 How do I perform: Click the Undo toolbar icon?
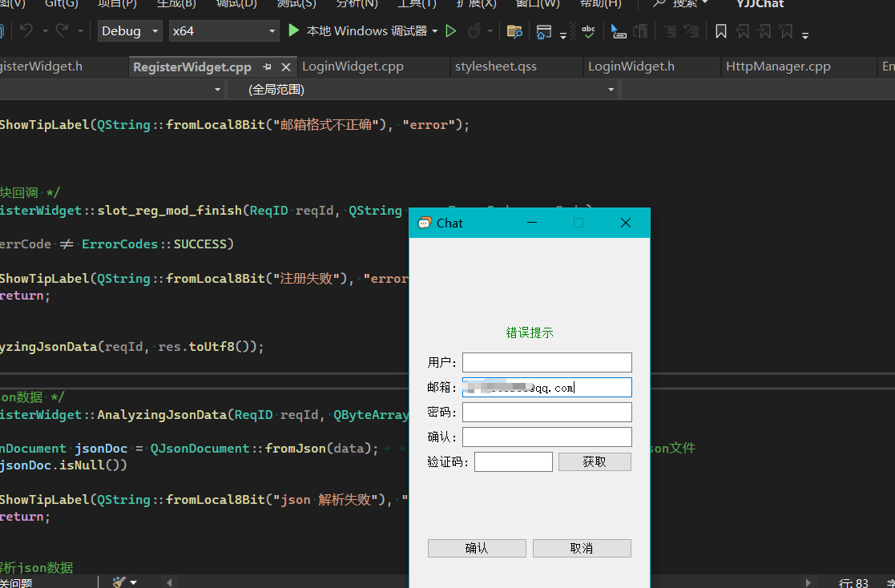click(26, 30)
